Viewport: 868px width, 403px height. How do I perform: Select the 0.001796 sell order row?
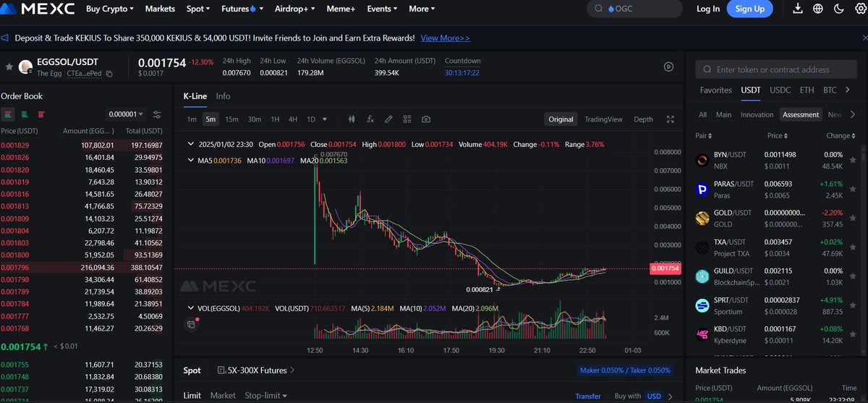click(82, 268)
